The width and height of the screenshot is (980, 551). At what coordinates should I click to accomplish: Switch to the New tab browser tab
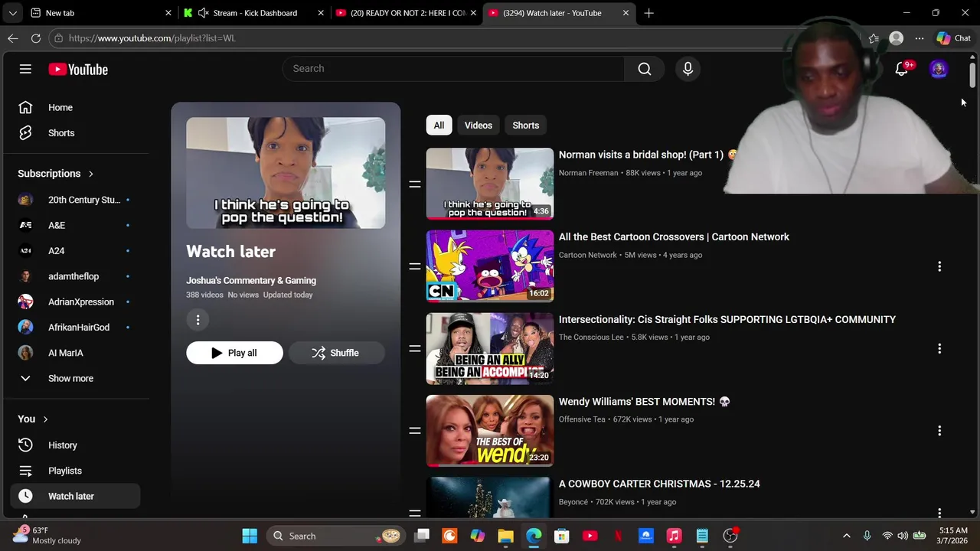[100, 13]
